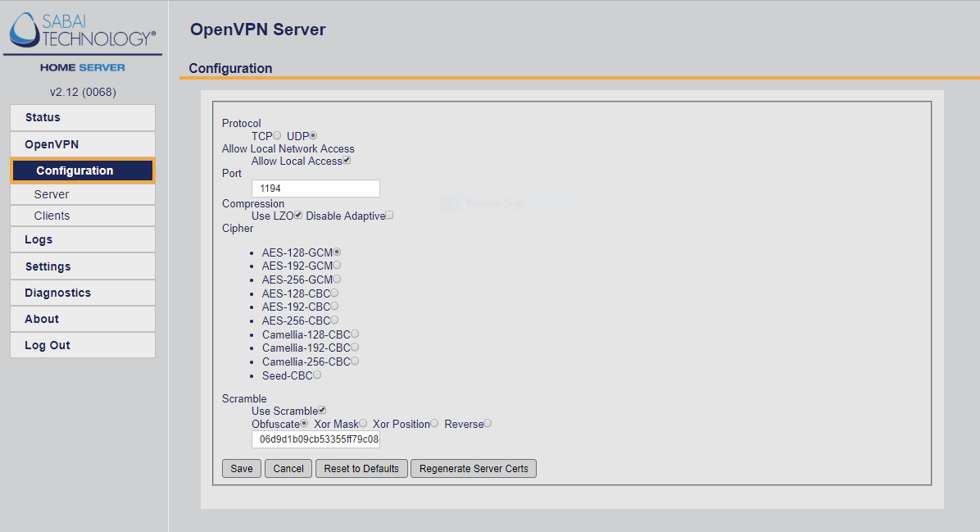980x532 pixels.
Task: Toggle the Allow Local Access checkbox
Action: [x=347, y=160]
